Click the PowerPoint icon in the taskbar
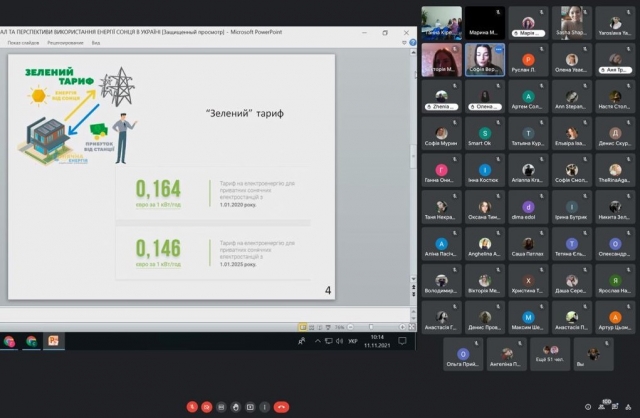The height and width of the screenshot is (418, 640). (53, 340)
